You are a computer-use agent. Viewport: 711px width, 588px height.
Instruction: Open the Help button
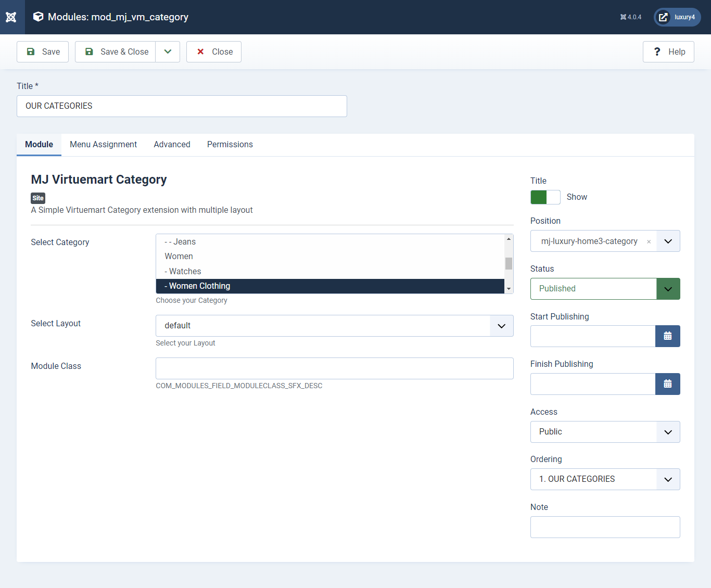pyautogui.click(x=668, y=52)
